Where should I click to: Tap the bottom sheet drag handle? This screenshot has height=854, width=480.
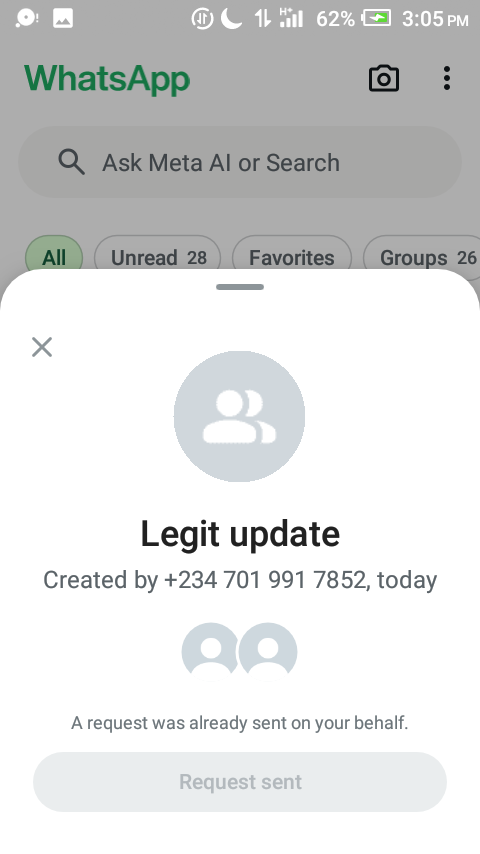click(240, 287)
